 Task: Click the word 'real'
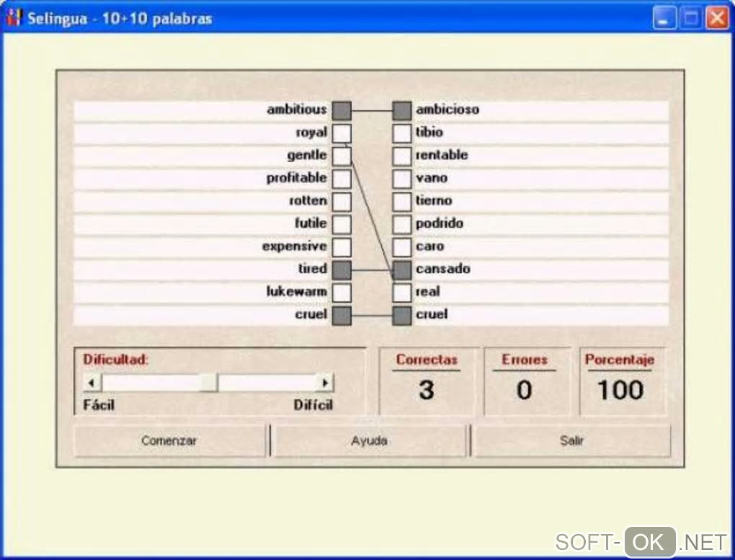427,291
